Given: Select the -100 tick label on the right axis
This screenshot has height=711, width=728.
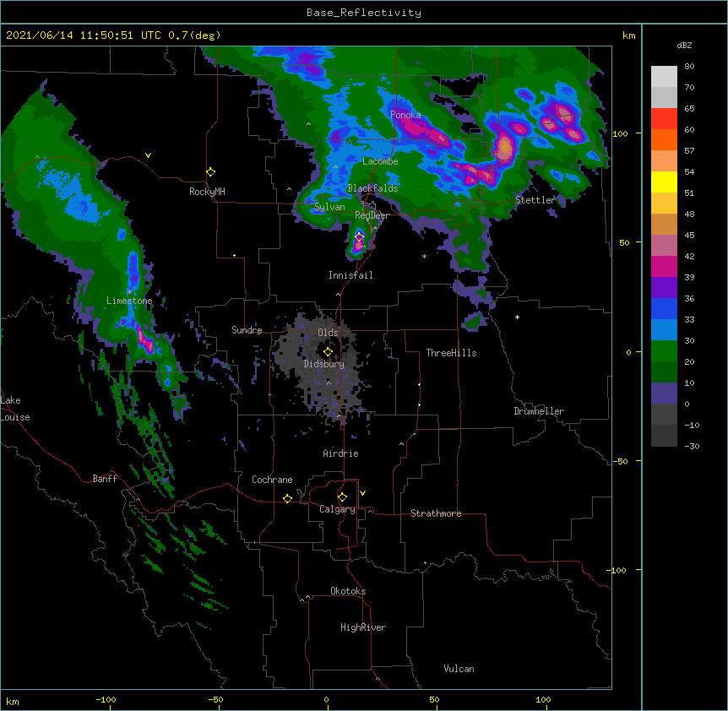Looking at the screenshot, I should (x=617, y=570).
